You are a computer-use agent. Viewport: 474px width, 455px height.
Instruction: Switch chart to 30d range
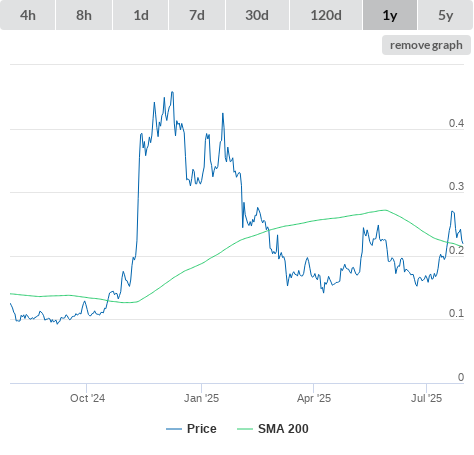click(257, 15)
